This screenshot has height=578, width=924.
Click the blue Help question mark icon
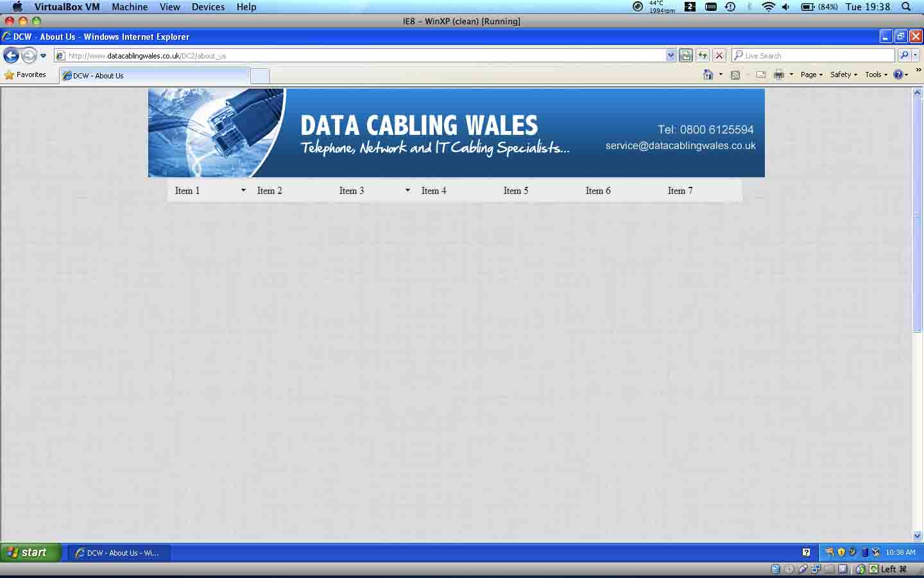(898, 74)
